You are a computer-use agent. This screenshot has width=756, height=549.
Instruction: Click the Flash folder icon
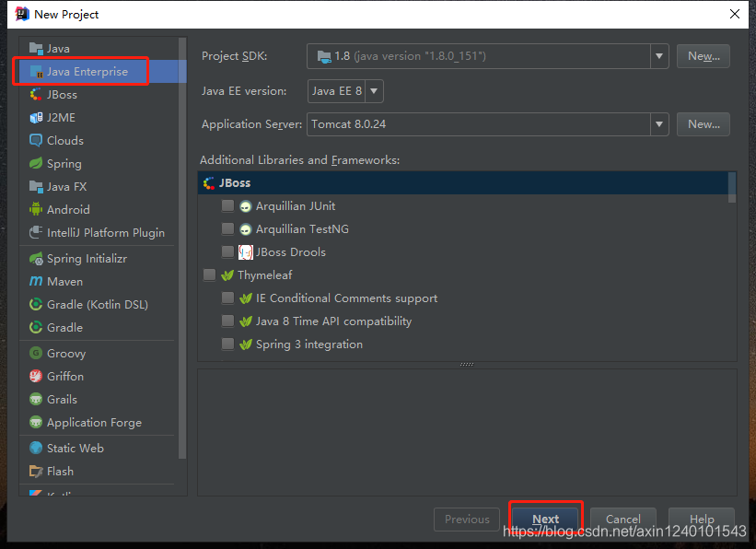[x=36, y=472]
